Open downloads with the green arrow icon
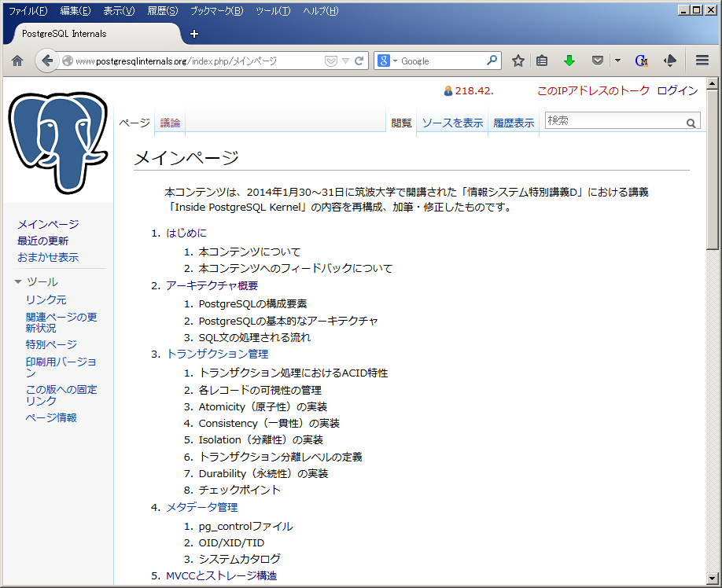The height and width of the screenshot is (588, 722). point(569,61)
